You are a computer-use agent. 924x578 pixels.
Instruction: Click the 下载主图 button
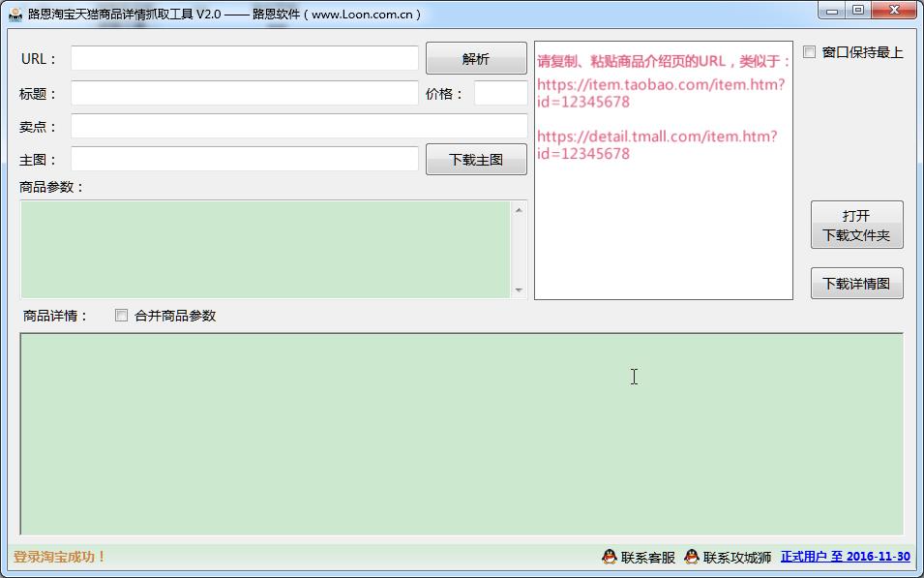[x=476, y=160]
